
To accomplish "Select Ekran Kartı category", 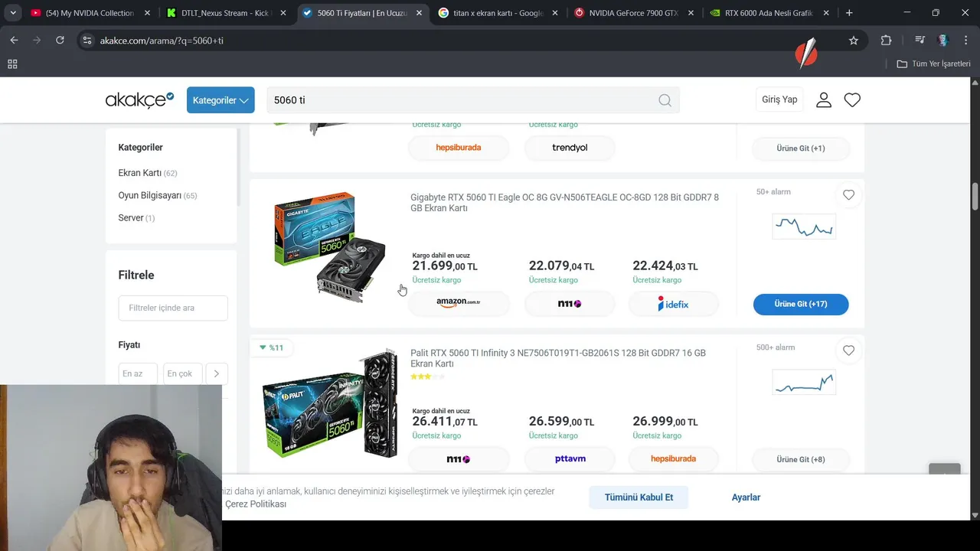I will click(x=147, y=173).
